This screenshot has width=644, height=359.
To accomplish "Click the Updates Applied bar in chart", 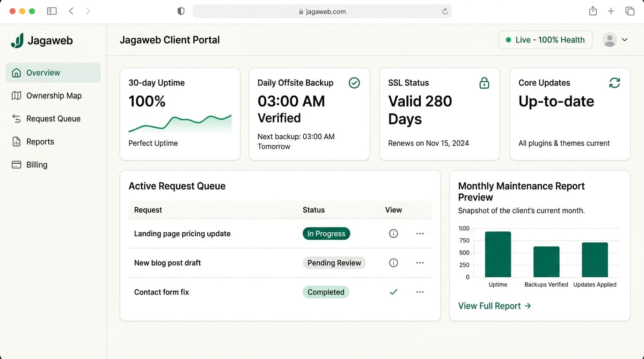I will click(595, 260).
